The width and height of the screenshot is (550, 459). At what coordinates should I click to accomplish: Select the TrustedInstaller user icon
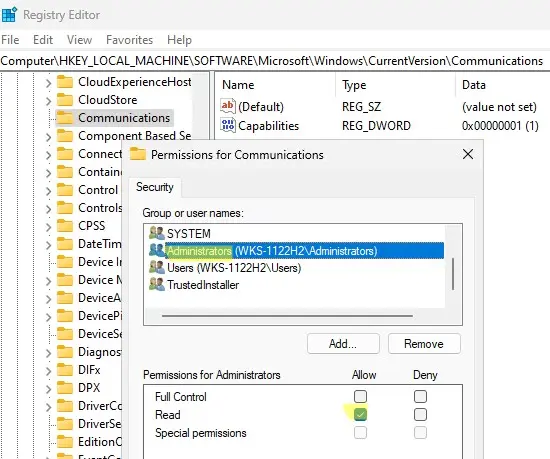pos(156,284)
